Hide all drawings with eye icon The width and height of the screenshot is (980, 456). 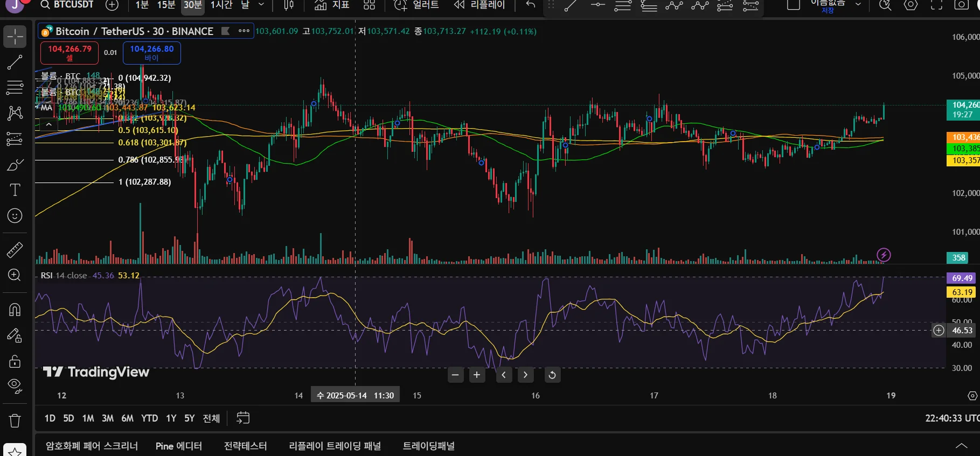point(15,386)
